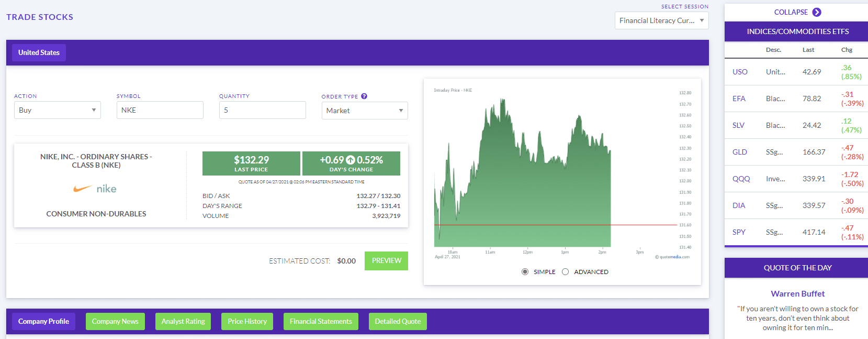
Task: Click into the Symbol field containing NKE
Action: (160, 110)
